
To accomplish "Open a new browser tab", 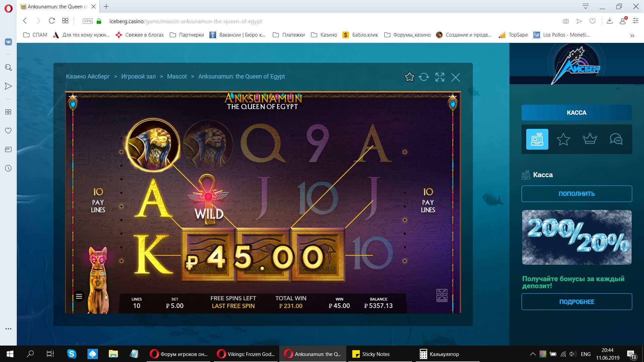I will [106, 7].
